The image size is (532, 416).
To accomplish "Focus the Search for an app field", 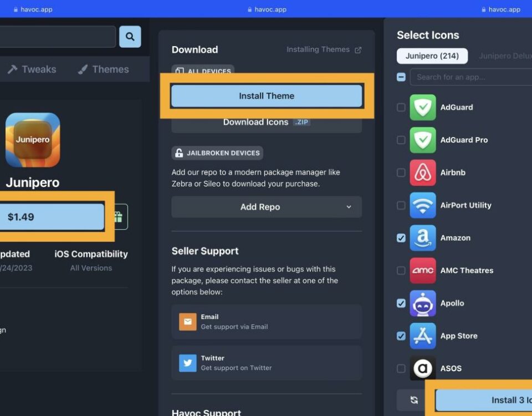I will [471, 77].
